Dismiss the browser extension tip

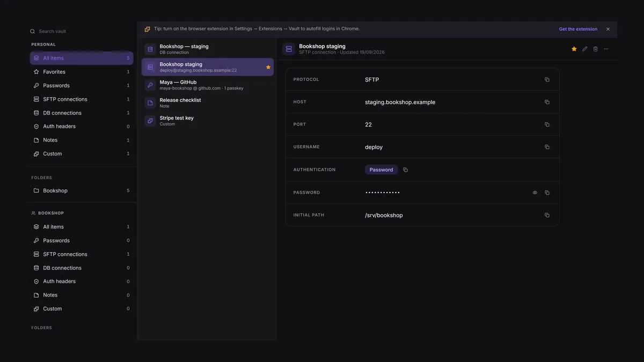point(608,29)
